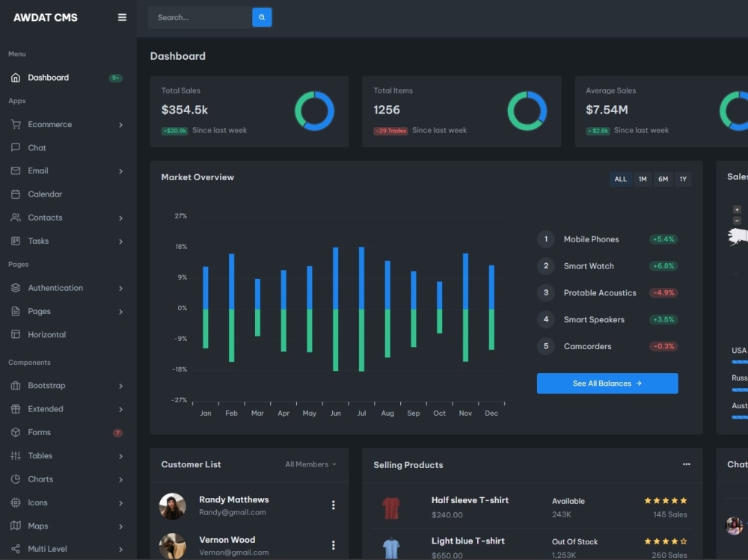Click the Extended gift icon
Screen dimensions: 748x560
tap(16, 409)
